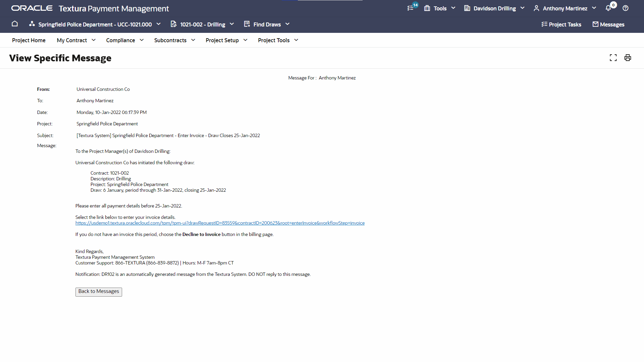644x362 pixels.
Task: Expand Springfield Police Department project selector
Action: (95, 24)
